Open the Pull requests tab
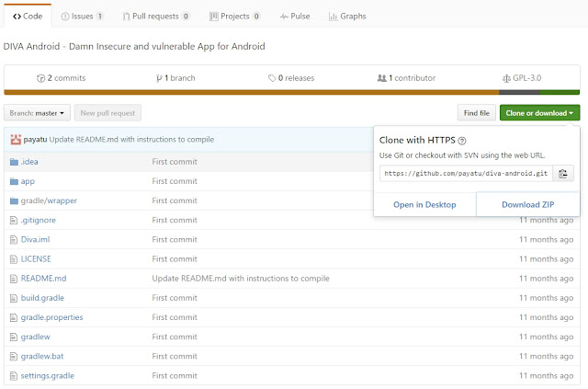The width and height of the screenshot is (588, 389). click(x=156, y=17)
